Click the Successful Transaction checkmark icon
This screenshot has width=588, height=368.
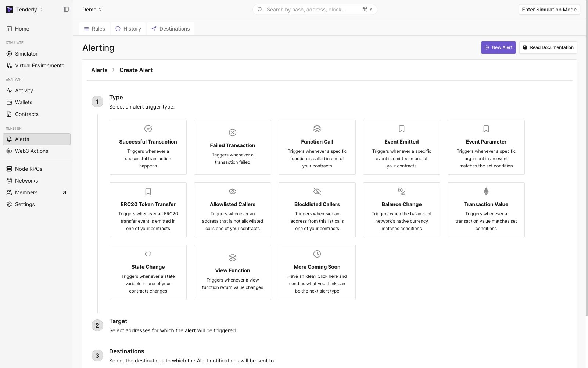pyautogui.click(x=148, y=129)
